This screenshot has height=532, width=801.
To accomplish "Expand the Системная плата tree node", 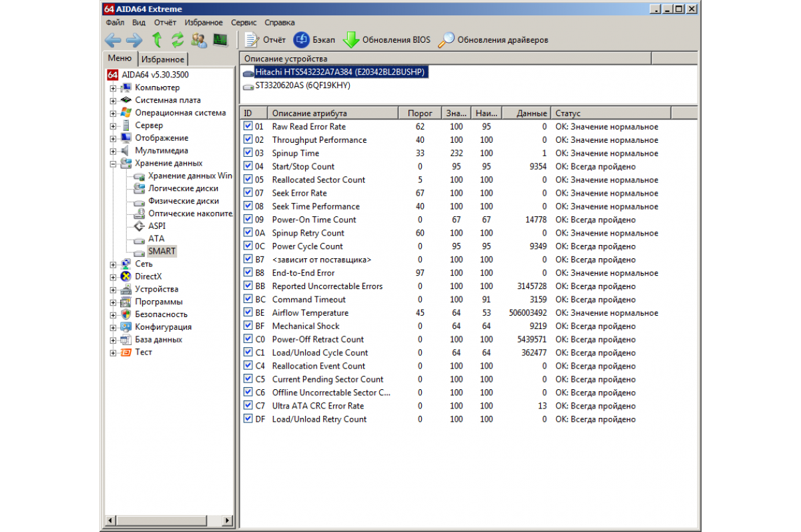I will point(113,101).
